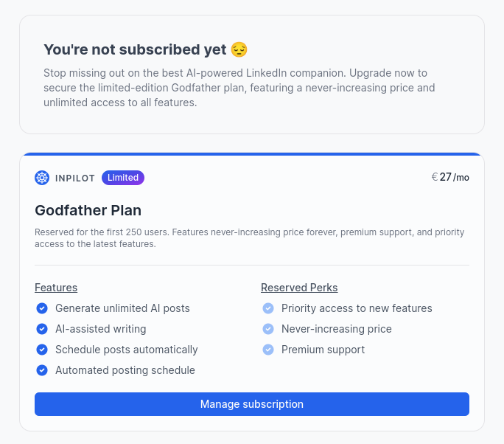Screen dimensions: 504x444
Task: Click check icon beside Generate unlimited AI posts
Action: coord(42,308)
